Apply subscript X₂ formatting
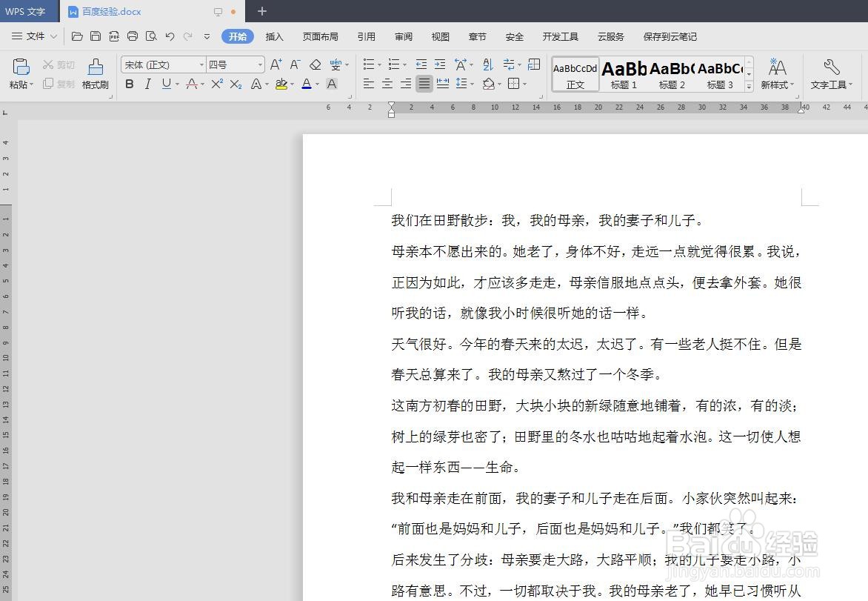 click(x=236, y=84)
